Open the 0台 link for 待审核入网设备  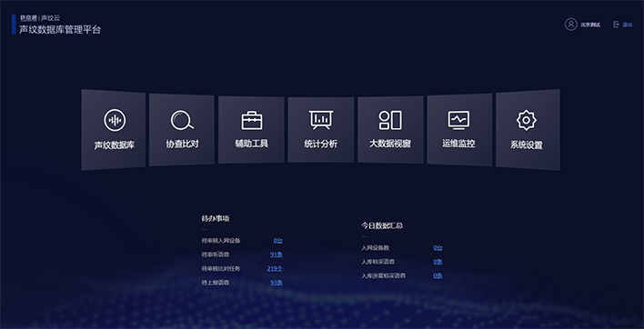278,241
